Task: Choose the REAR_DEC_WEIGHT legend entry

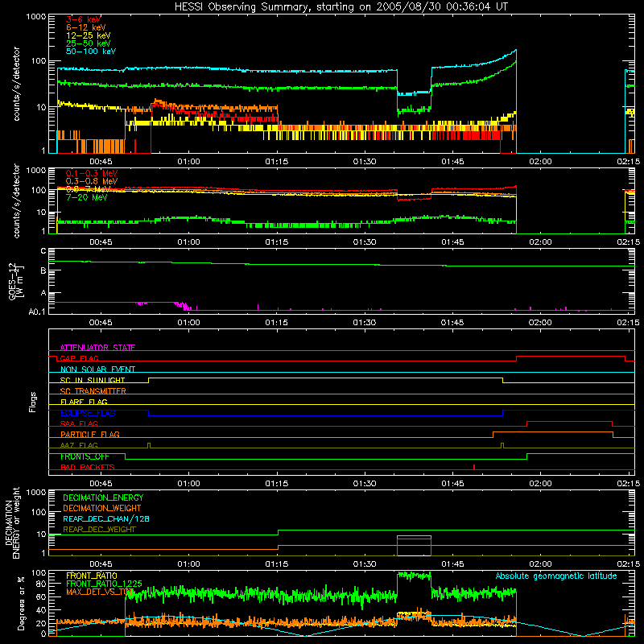Action: tap(99, 530)
